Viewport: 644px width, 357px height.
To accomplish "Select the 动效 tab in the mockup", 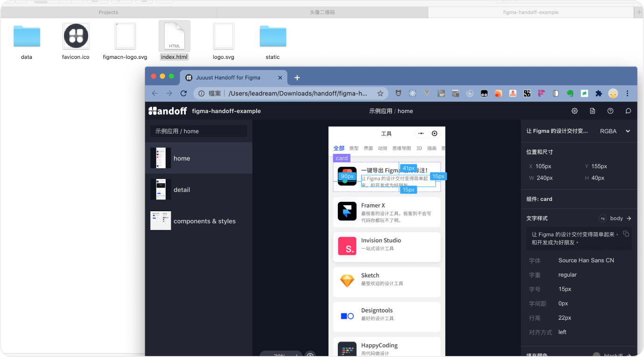I will [x=383, y=148].
